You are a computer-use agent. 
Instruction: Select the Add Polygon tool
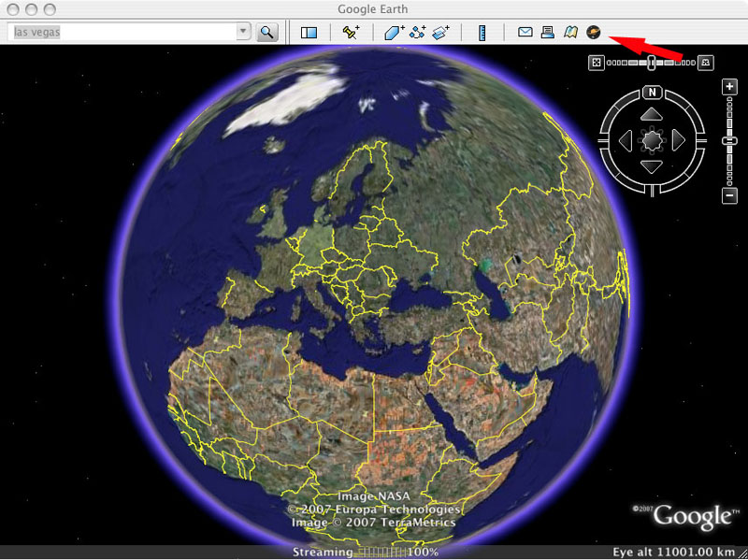pos(394,33)
